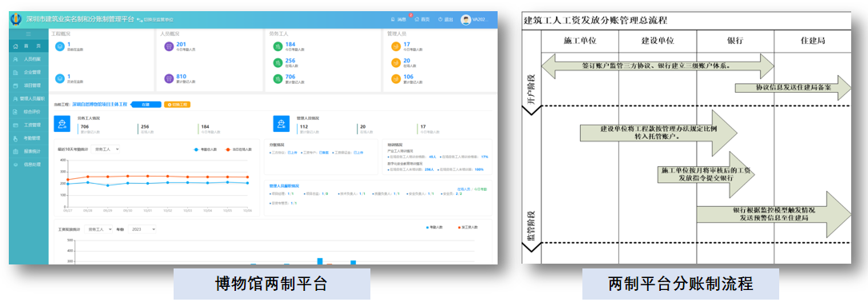Click the top-bar 首页 home icon
Screen dimensions: 868x306
click(x=417, y=19)
